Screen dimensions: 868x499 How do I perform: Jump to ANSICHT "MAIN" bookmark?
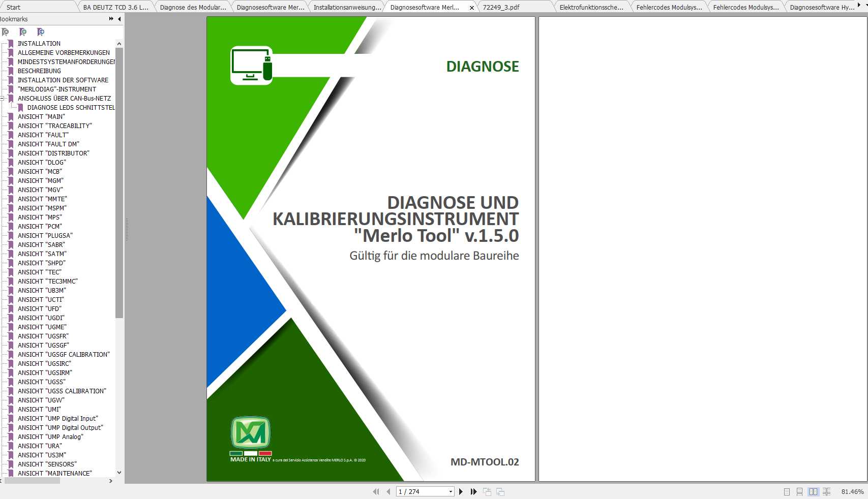click(x=41, y=116)
